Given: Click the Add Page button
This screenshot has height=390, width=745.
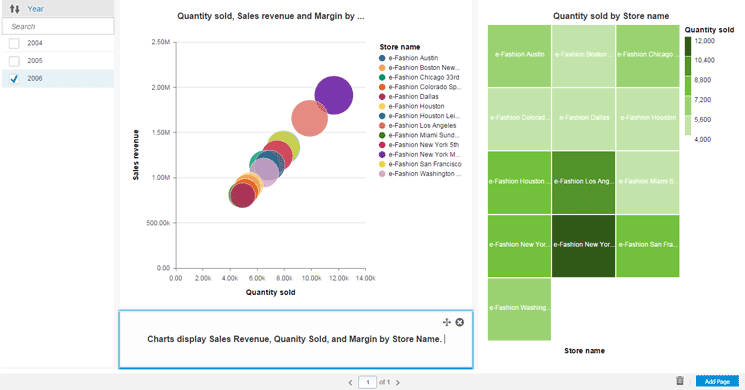Looking at the screenshot, I should (x=717, y=381).
